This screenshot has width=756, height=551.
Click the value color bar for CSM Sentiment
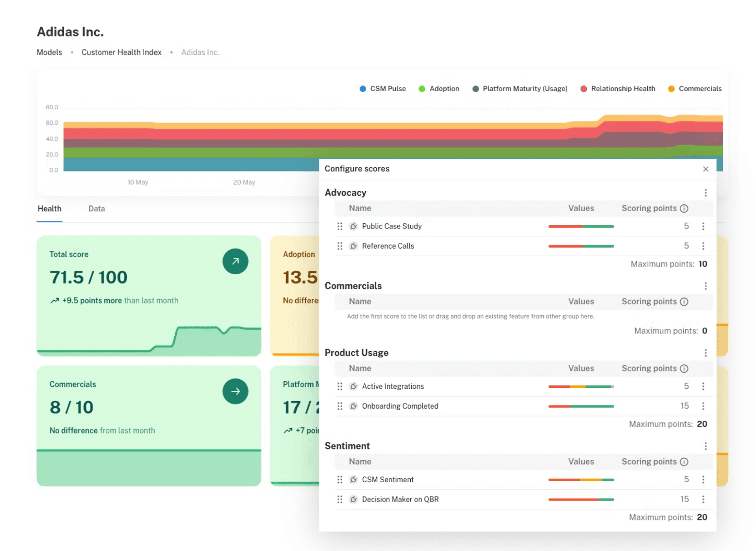[x=581, y=479]
